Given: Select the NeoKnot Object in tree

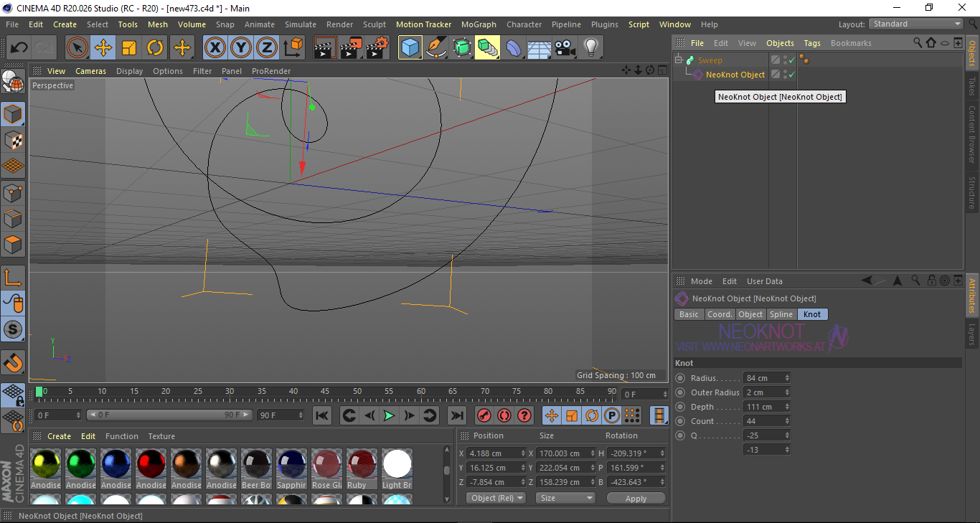Looking at the screenshot, I should coord(735,75).
